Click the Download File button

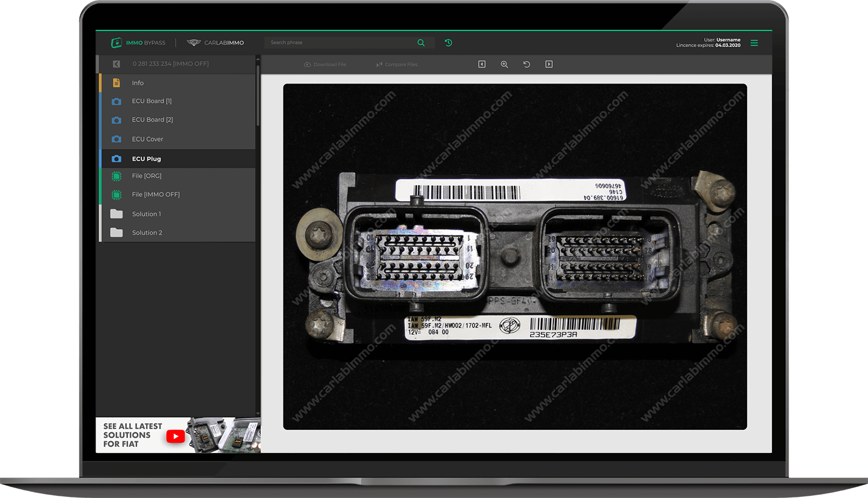pos(325,65)
